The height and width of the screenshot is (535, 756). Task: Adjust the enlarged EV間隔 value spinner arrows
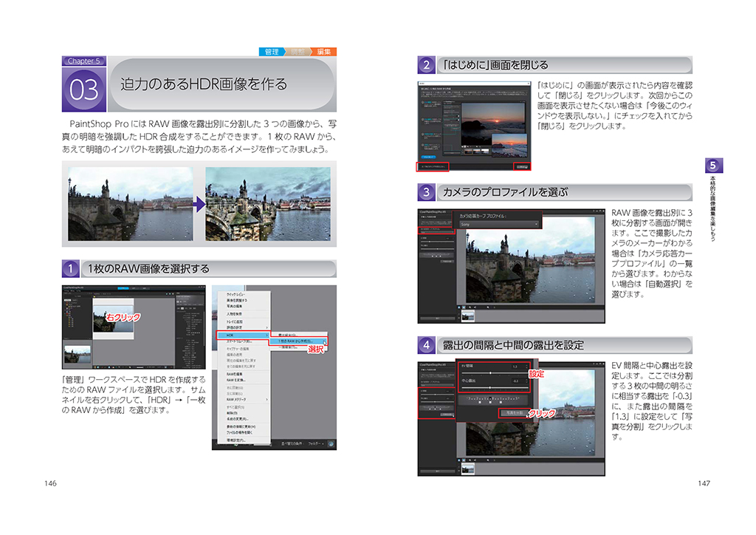point(526,366)
